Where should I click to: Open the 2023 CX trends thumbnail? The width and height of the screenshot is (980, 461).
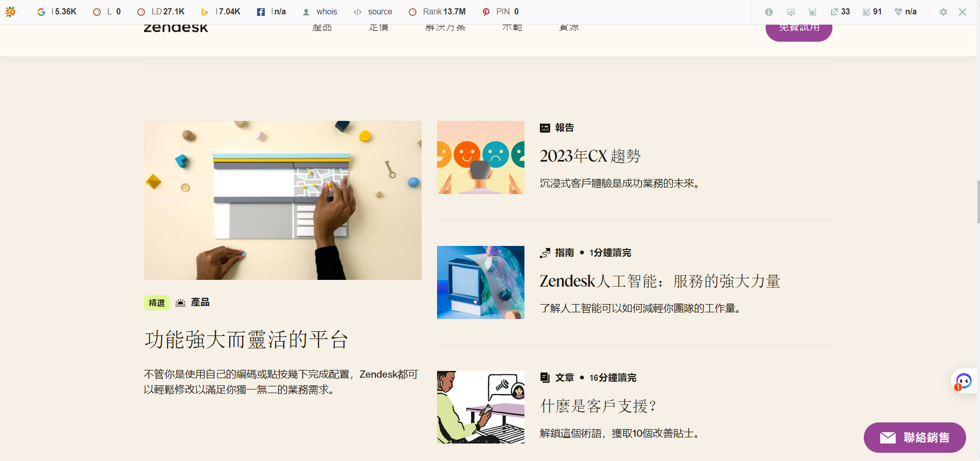pos(481,157)
